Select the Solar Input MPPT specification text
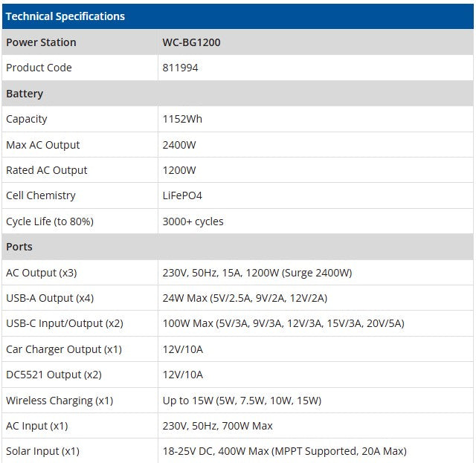Image resolution: width=476 pixels, height=463 pixels. [284, 451]
